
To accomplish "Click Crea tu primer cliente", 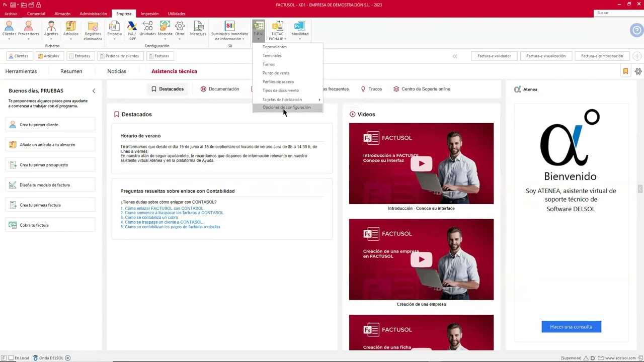I will 50,125.
